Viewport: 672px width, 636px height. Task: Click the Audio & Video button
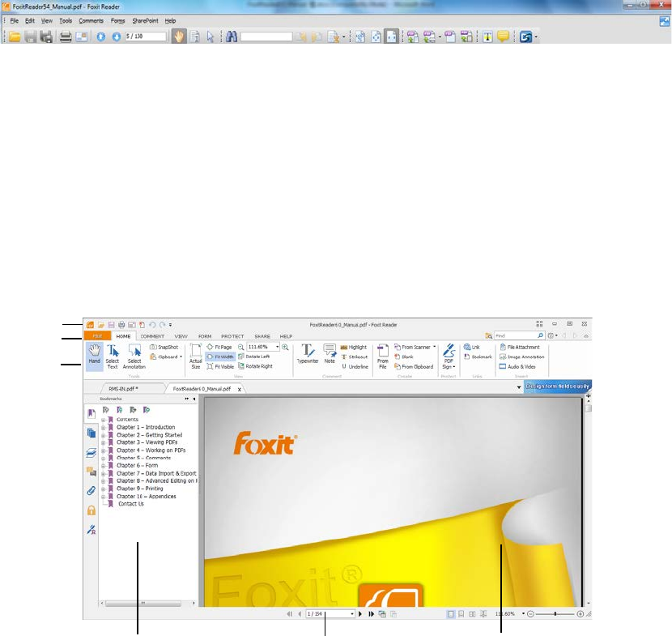pyautogui.click(x=517, y=366)
